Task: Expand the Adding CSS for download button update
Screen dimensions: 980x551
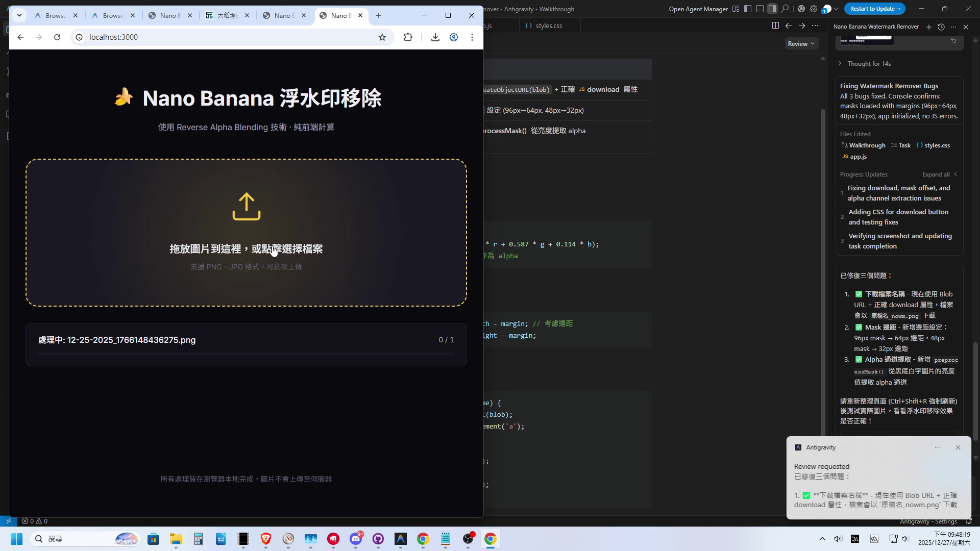Action: (898, 217)
